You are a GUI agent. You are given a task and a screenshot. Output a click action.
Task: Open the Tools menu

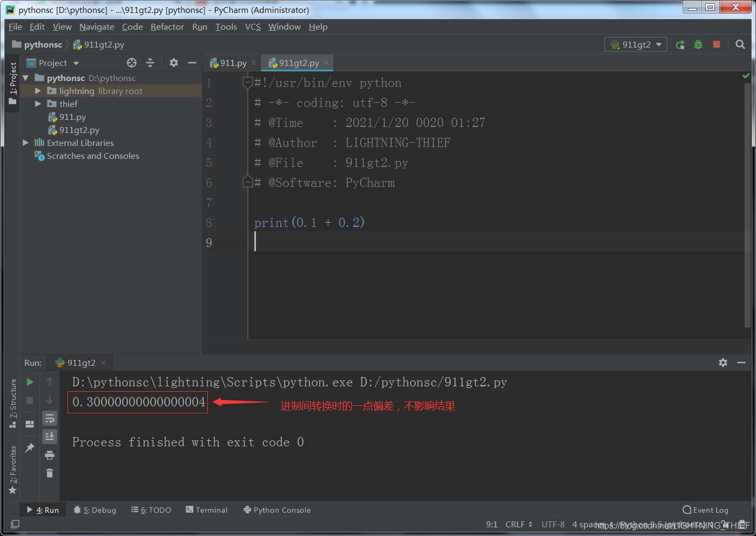click(x=226, y=27)
